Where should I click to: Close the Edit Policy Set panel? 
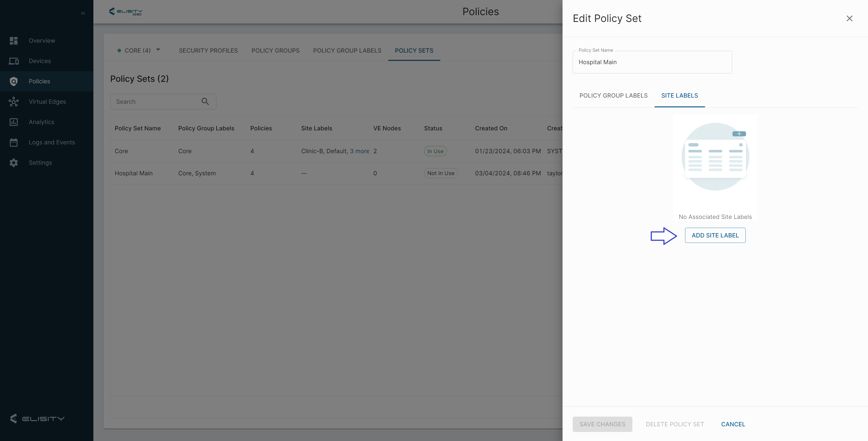coord(849,19)
